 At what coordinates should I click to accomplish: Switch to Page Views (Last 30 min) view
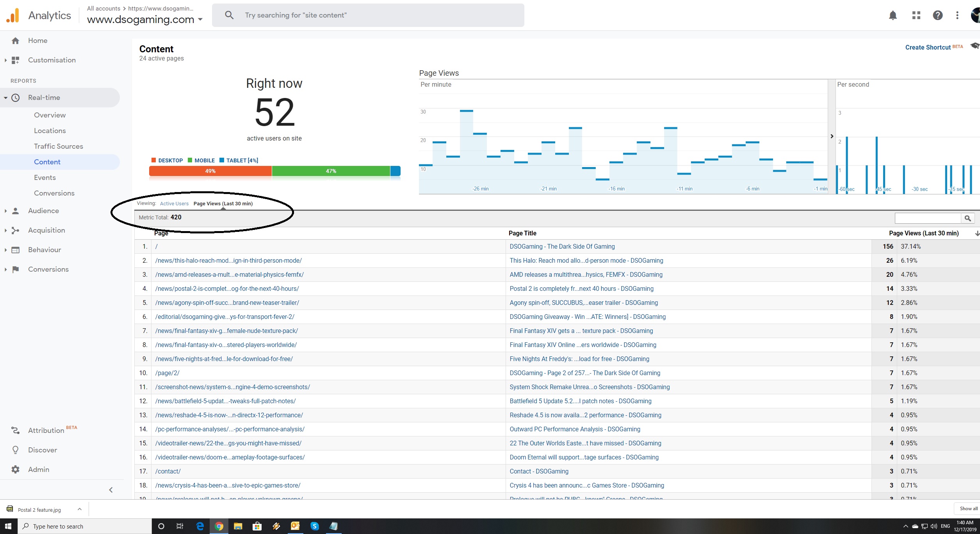(x=223, y=203)
